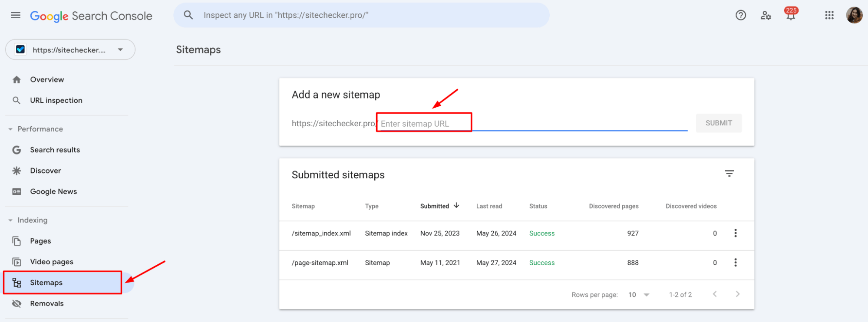868x322 pixels.
Task: Open filter icon in Submitted sitemaps
Action: pyautogui.click(x=729, y=174)
